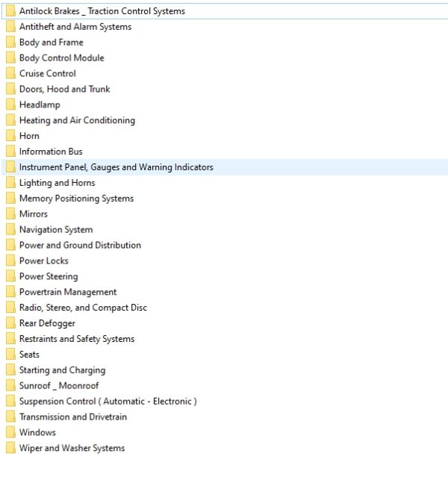
Task: Select 'Power Locks' folder name
Action: click(44, 261)
